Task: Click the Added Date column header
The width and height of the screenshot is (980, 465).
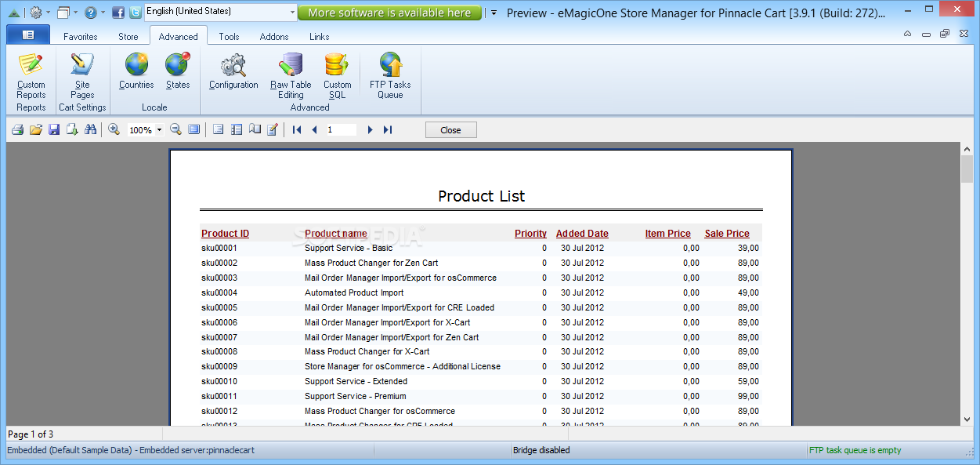Action: (x=582, y=234)
